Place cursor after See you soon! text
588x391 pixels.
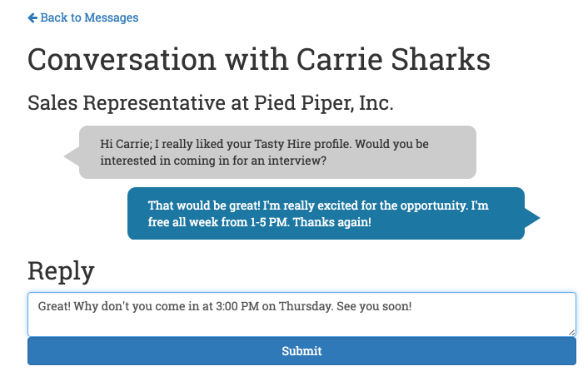pyautogui.click(x=412, y=306)
